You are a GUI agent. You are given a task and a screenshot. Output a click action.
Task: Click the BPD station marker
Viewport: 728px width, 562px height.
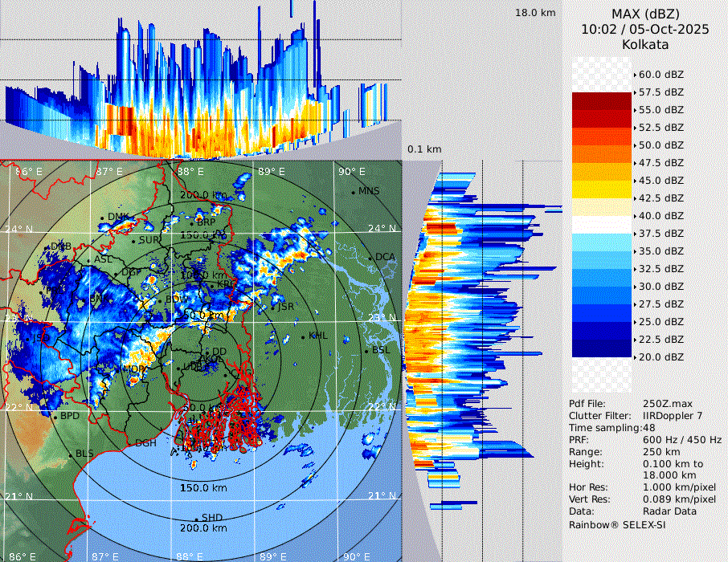click(55, 417)
